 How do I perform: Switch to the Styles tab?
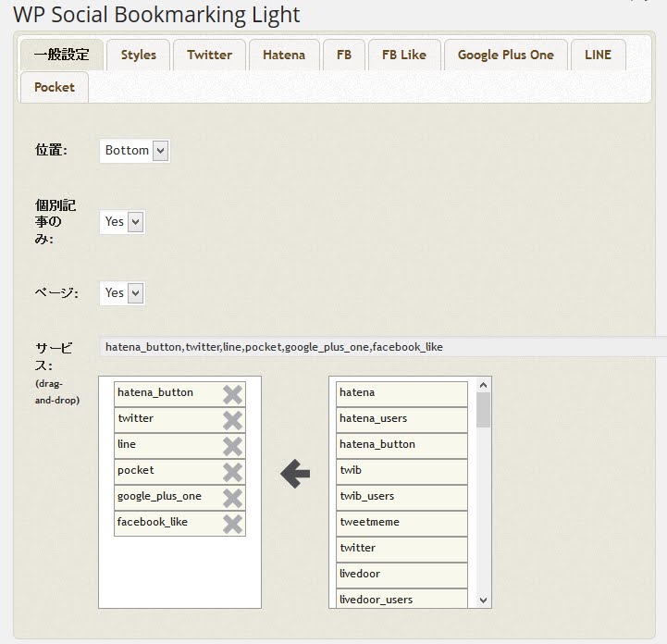point(138,55)
